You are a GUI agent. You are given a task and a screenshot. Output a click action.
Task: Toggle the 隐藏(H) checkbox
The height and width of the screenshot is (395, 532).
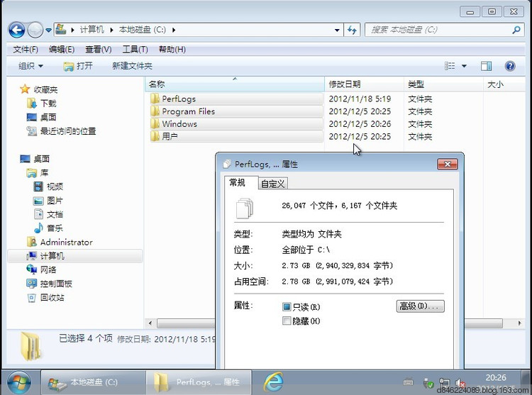pos(287,321)
